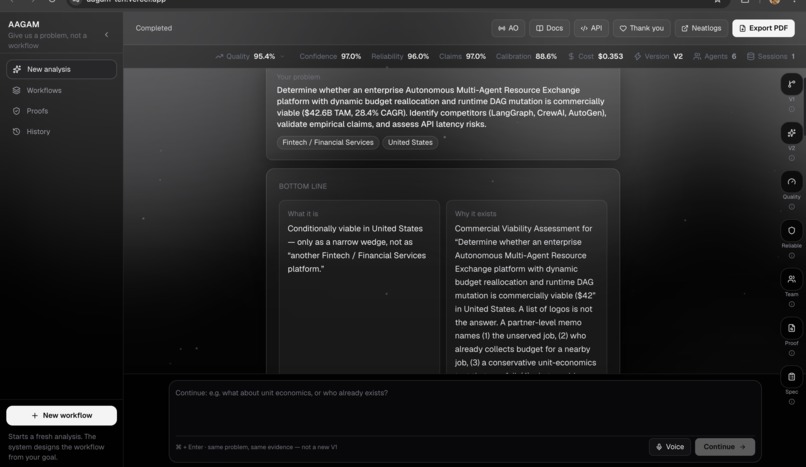This screenshot has width=806, height=467.
Task: Click the info circle under Reliable
Action: tap(792, 256)
